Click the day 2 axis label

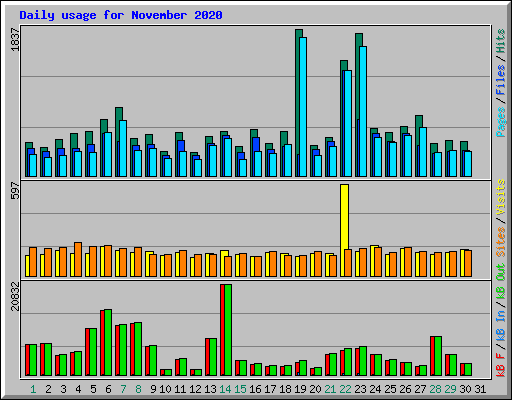[48, 389]
